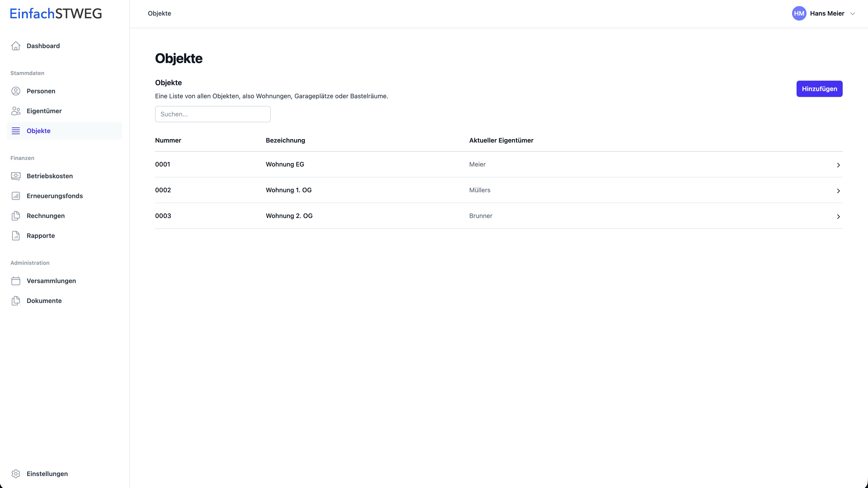Image resolution: width=868 pixels, height=488 pixels.
Task: Click the EinfachSTWEG logo link
Action: pos(56,14)
